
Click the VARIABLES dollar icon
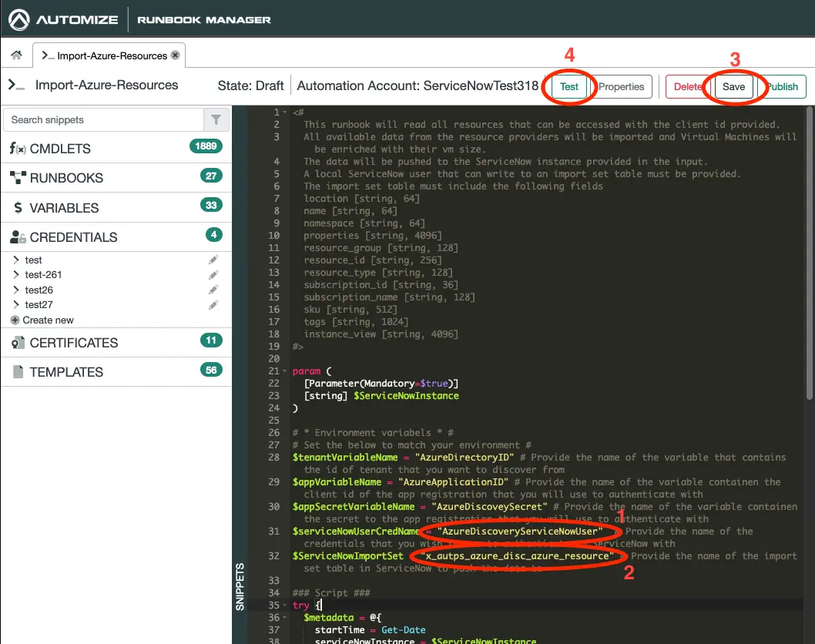point(18,208)
